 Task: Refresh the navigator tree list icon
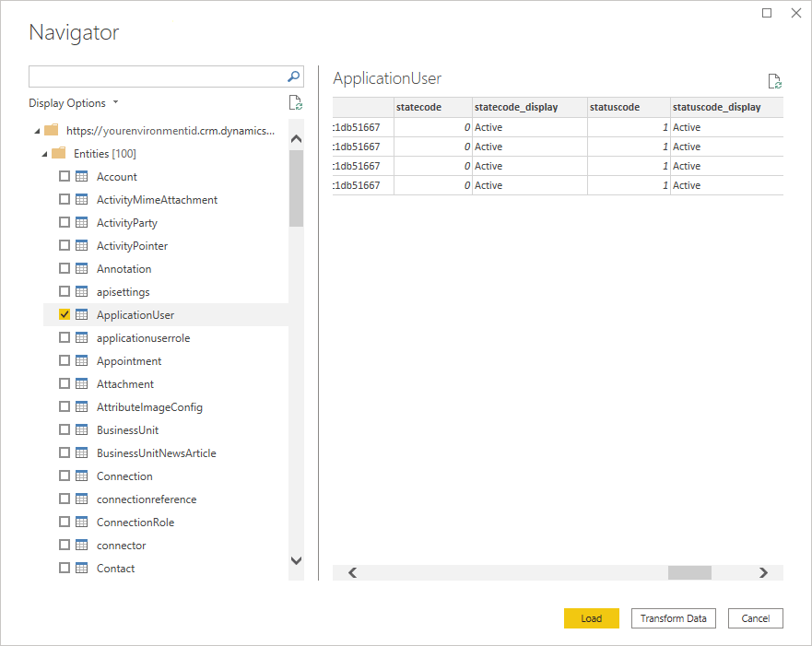click(x=296, y=102)
